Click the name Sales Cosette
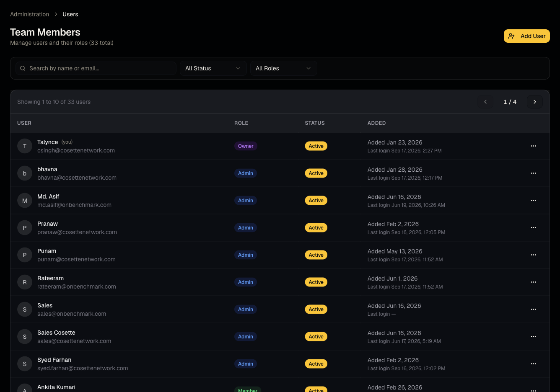 [56, 333]
